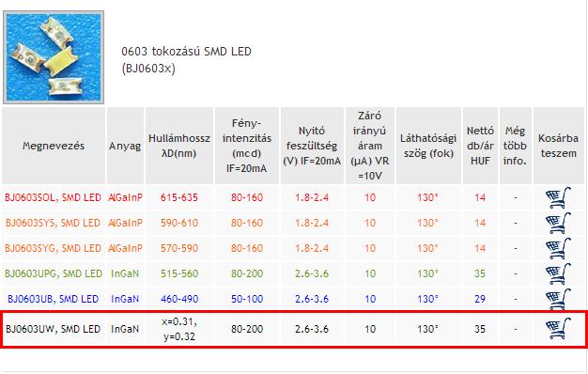
Task: Select the Hullámhossz λD(nm) column header
Action: [179, 146]
